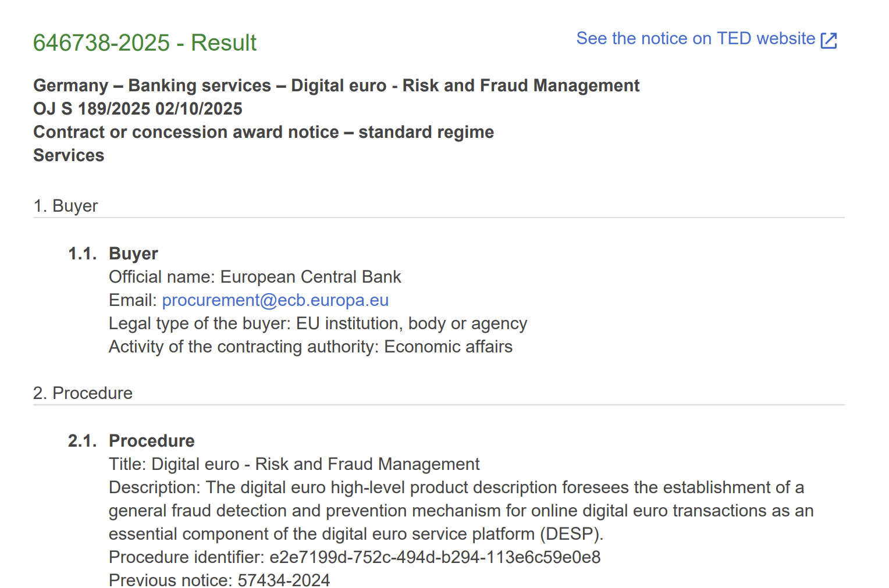The image size is (889, 588).
Task: Click the external link icon beside TED website
Action: click(828, 40)
